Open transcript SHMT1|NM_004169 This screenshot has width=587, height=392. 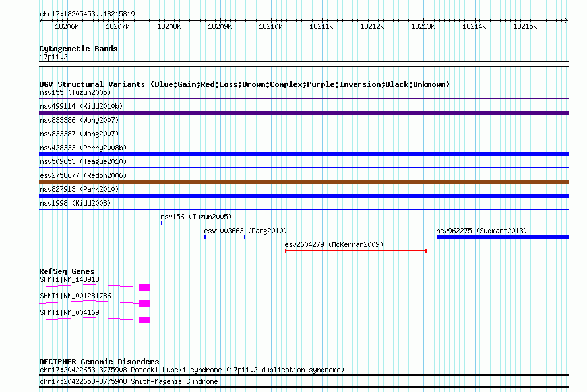click(x=69, y=313)
